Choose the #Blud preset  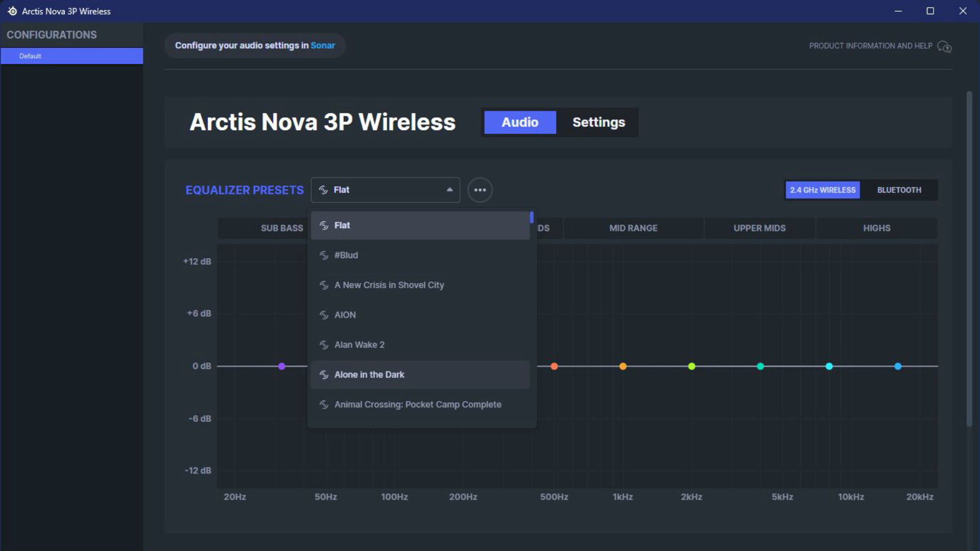click(420, 255)
